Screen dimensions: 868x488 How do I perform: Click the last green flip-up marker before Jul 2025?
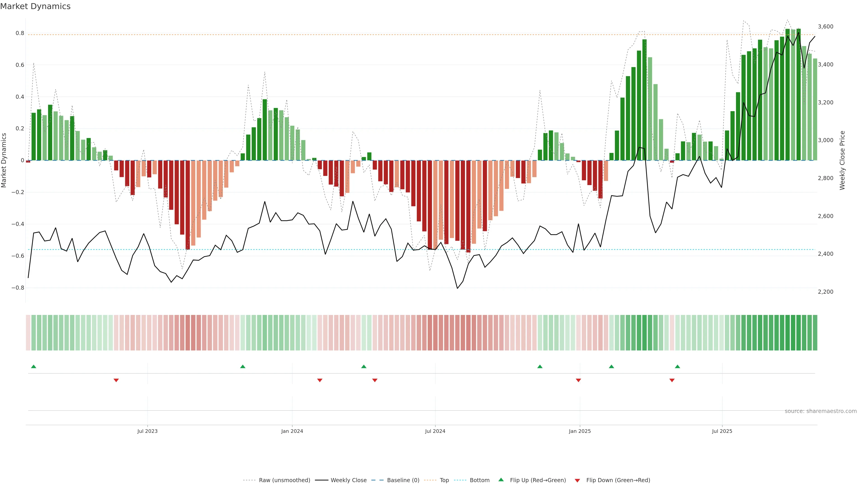click(678, 366)
